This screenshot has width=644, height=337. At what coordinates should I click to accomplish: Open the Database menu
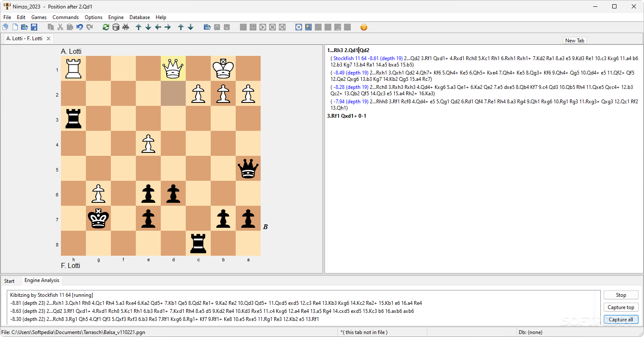[140, 17]
